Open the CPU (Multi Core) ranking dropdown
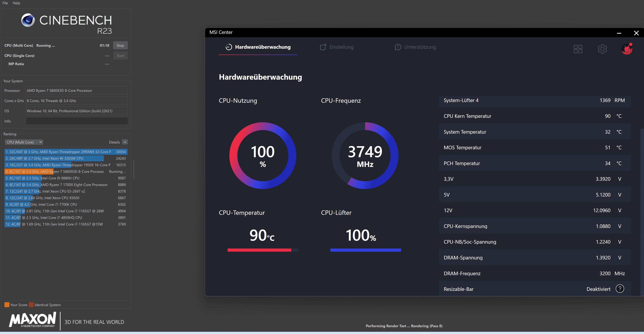The width and height of the screenshot is (644, 334). tap(24, 142)
